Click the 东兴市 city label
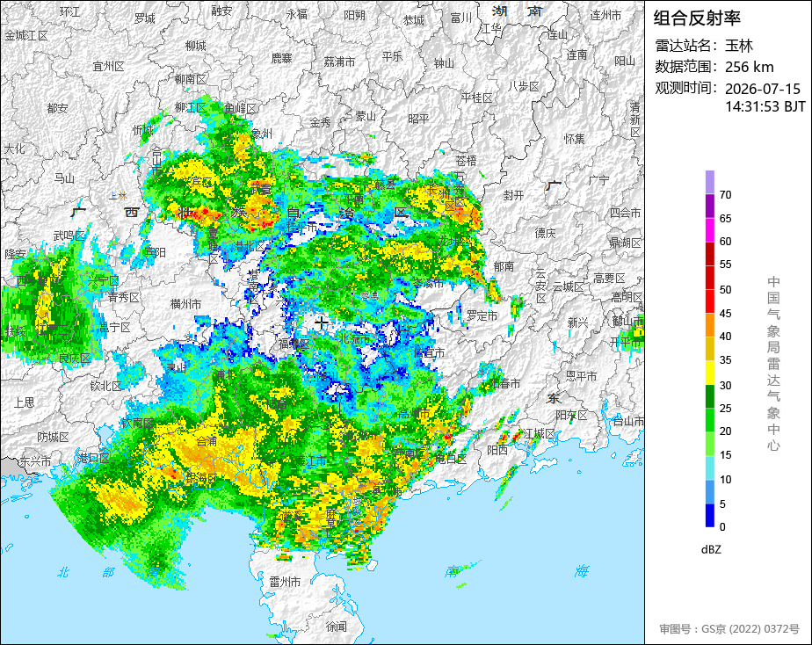Image resolution: width=812 pixels, height=645 pixels. (x=35, y=460)
